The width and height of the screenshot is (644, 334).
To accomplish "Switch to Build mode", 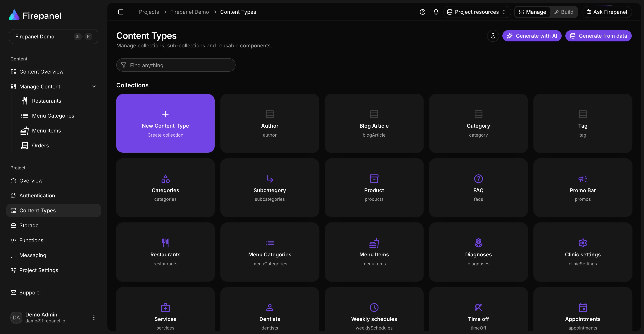I will coord(563,12).
